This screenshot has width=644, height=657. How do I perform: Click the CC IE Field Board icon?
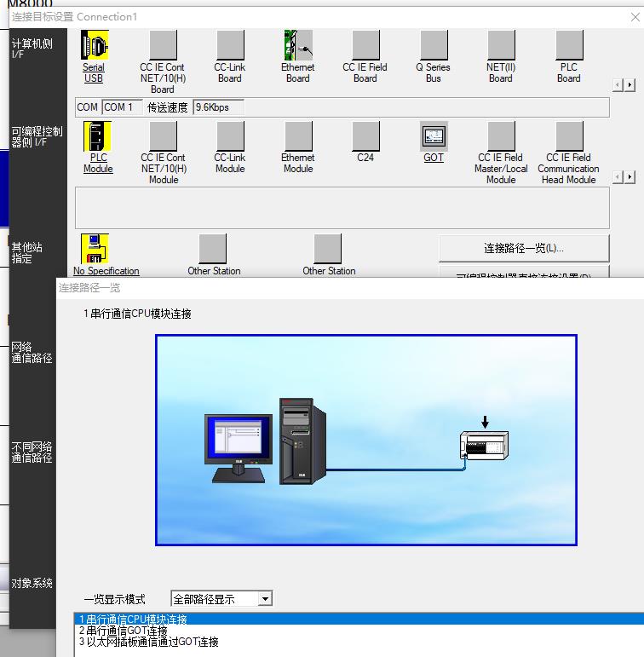point(365,45)
